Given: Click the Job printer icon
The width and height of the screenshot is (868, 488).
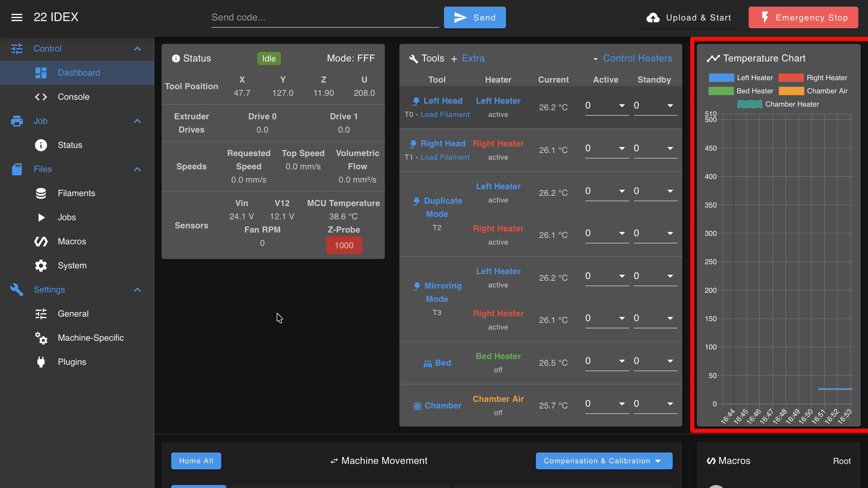Looking at the screenshot, I should 17,121.
